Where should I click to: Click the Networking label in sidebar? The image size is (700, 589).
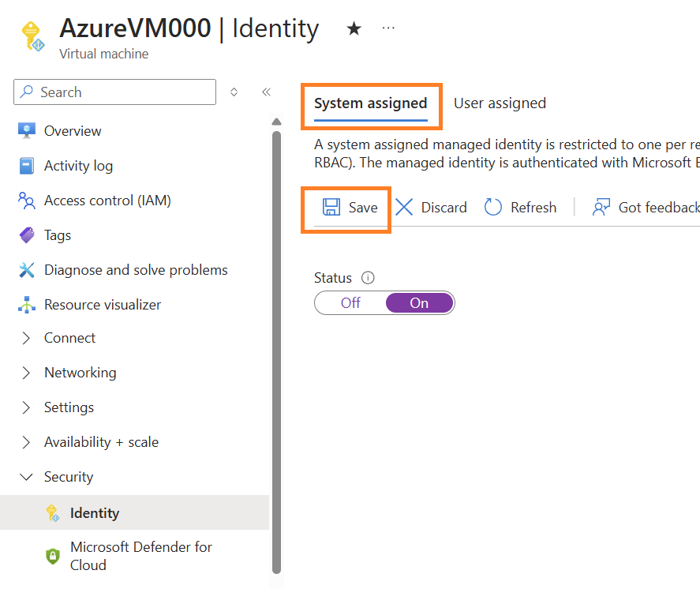click(x=80, y=373)
